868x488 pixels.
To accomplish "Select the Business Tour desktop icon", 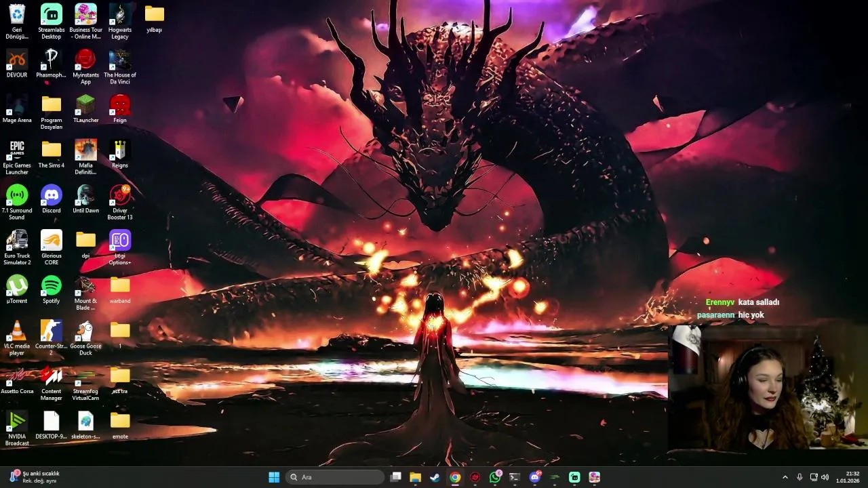I will tap(85, 21).
